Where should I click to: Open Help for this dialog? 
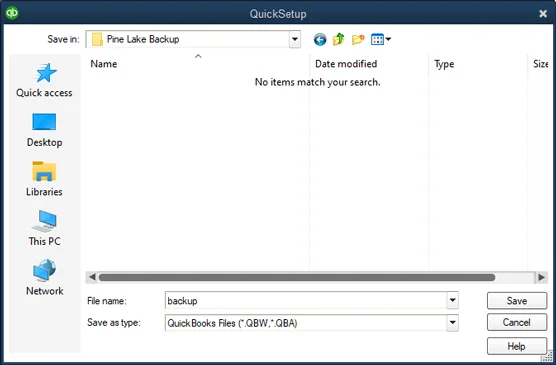(517, 346)
